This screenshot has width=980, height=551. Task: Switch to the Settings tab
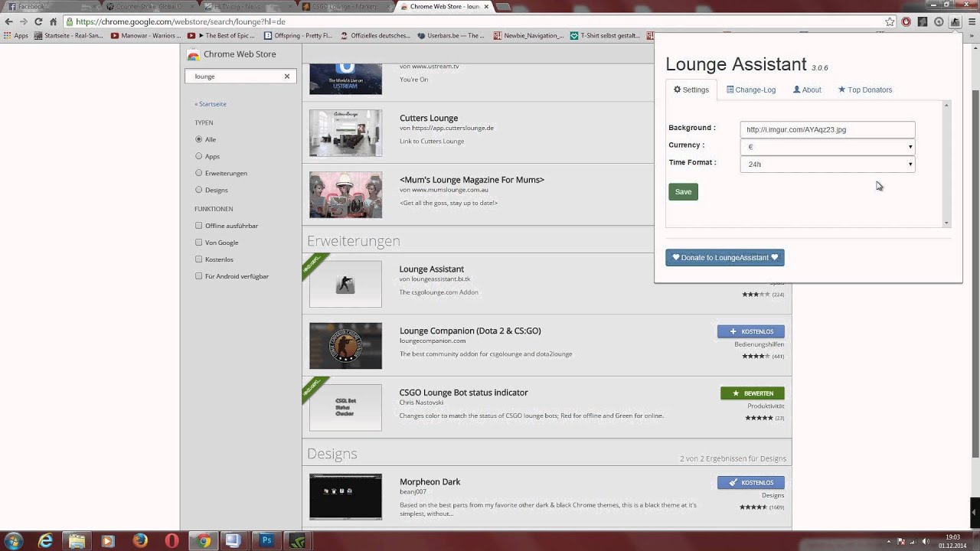pyautogui.click(x=691, y=90)
